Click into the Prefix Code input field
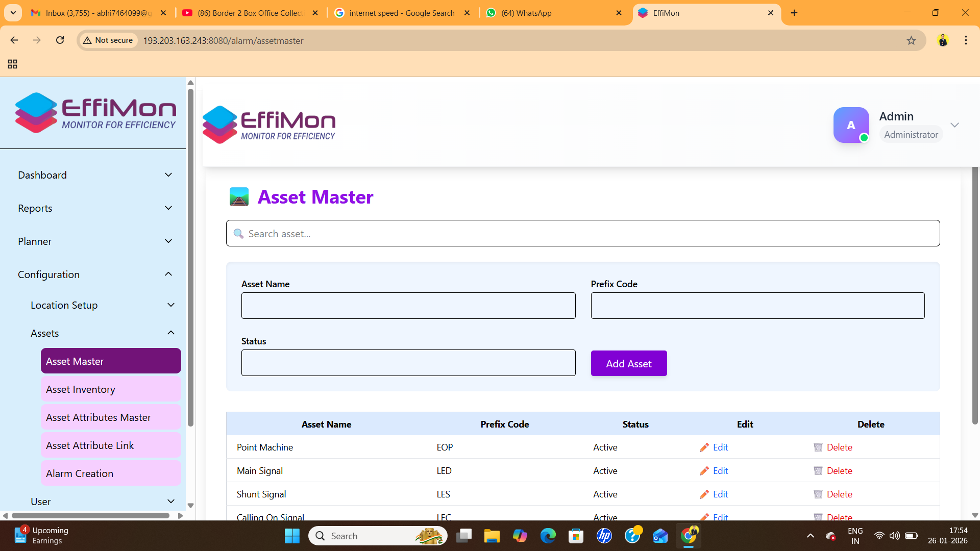Image resolution: width=980 pixels, height=551 pixels. click(757, 306)
